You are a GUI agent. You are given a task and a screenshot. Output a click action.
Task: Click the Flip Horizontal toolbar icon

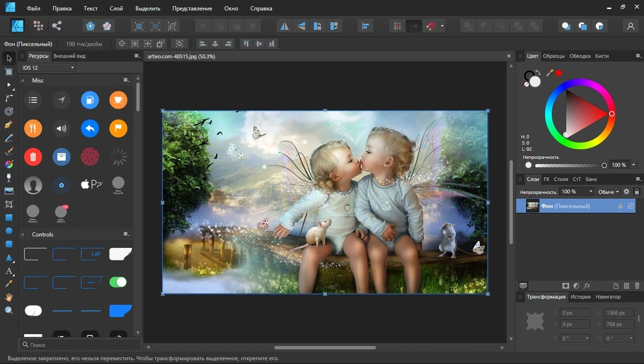click(284, 25)
